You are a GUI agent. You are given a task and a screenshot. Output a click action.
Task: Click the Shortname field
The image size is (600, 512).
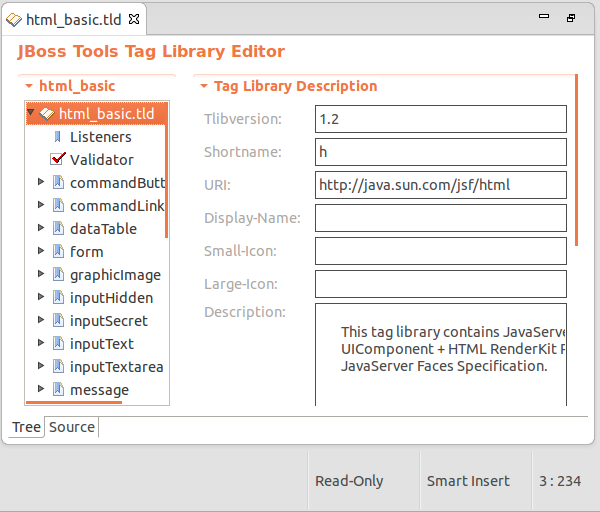(441, 152)
